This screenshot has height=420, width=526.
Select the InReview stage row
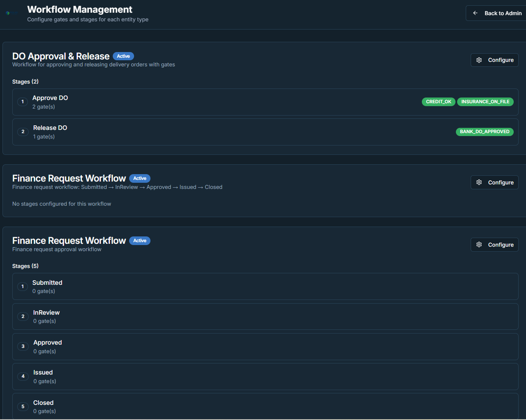point(265,316)
